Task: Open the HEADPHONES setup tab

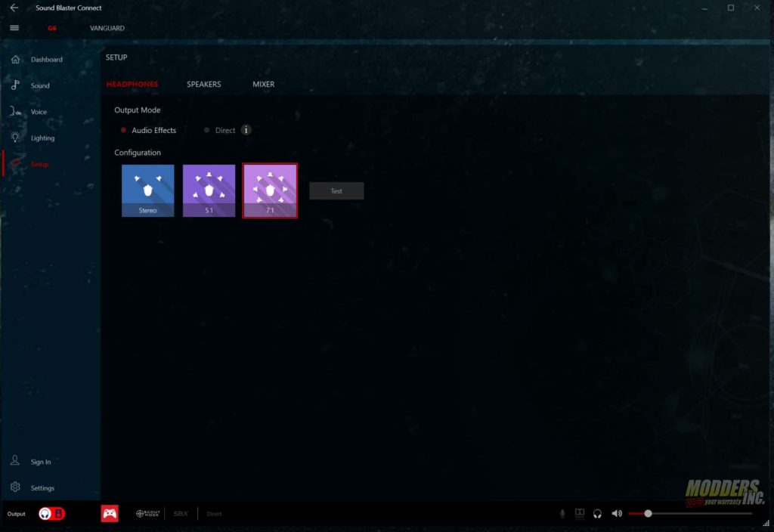Action: (x=132, y=85)
